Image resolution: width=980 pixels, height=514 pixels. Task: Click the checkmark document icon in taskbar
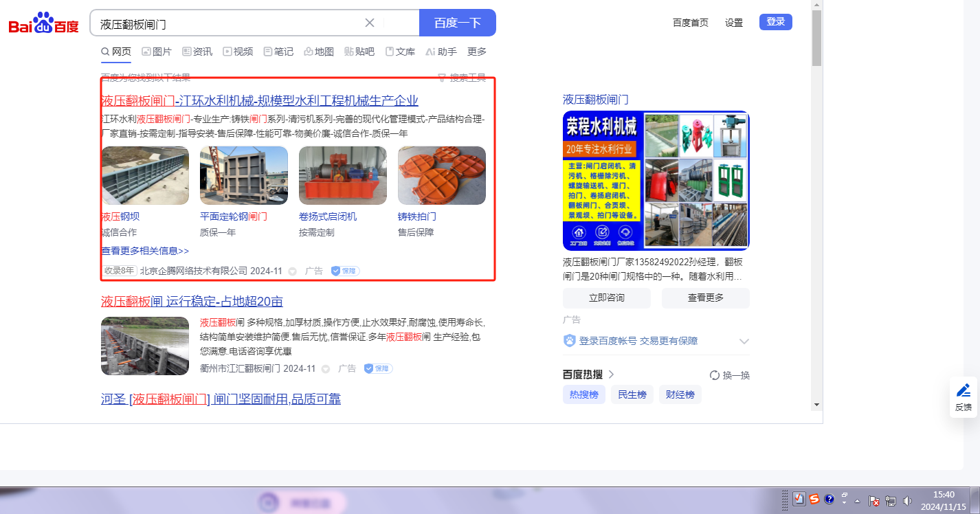pos(799,500)
